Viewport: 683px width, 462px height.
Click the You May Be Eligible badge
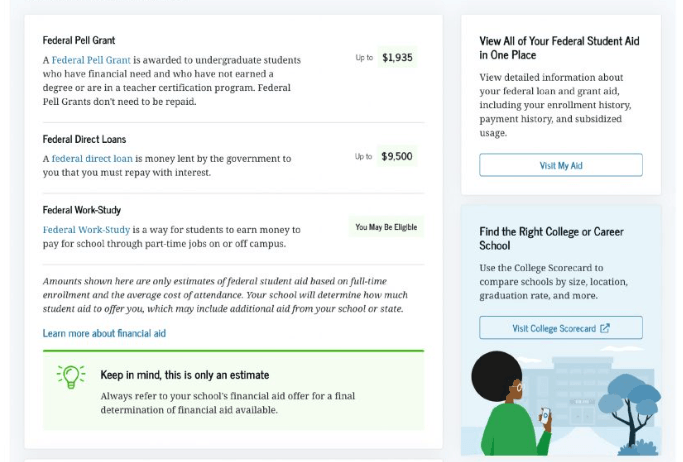click(x=385, y=227)
